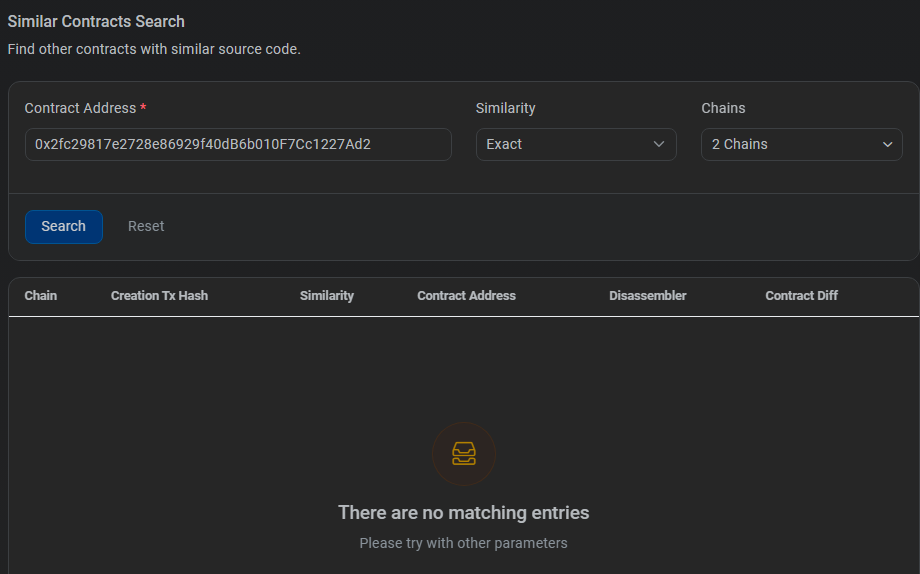Viewport: 920px width, 574px height.
Task: Click the 'no matching entries' message
Action: (464, 512)
